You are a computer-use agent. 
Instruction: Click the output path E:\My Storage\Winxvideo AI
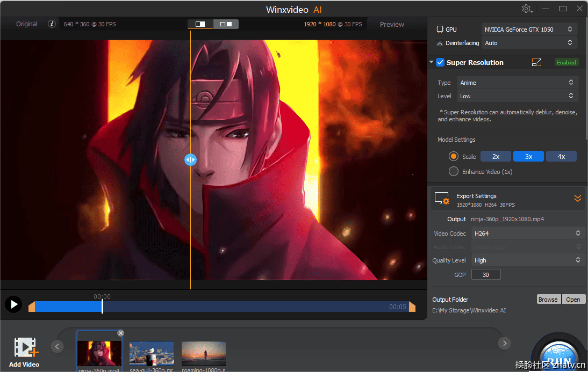click(469, 310)
